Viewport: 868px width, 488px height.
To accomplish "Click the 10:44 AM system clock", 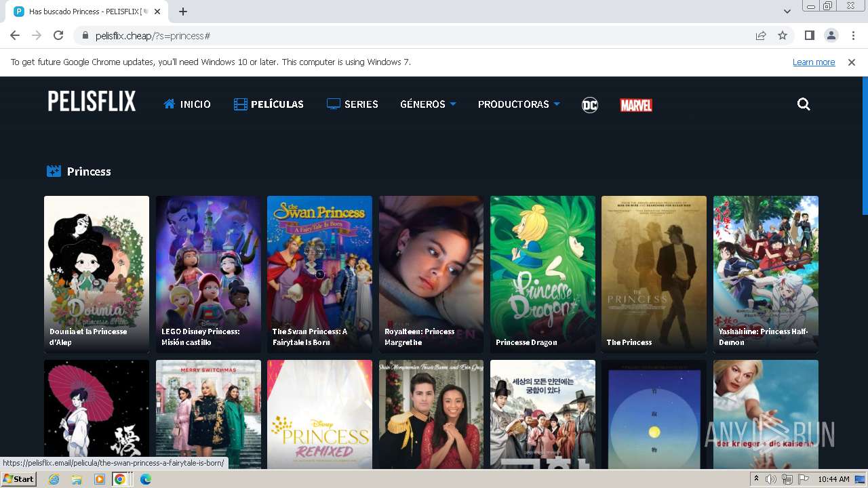I will pos(833,479).
